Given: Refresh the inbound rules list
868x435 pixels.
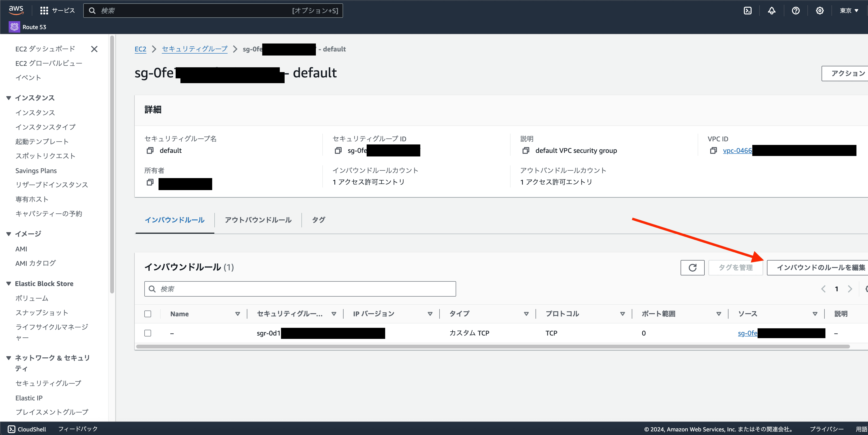Looking at the screenshot, I should click(692, 268).
